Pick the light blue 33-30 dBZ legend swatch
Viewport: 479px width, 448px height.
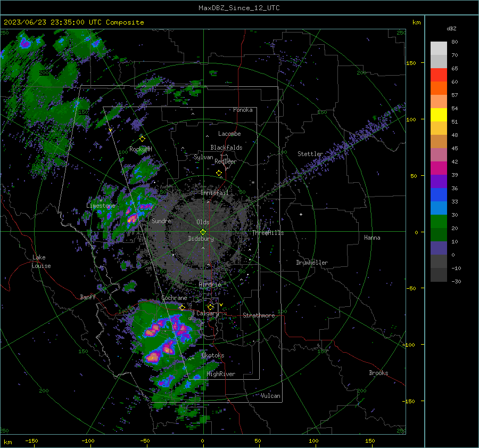tap(439, 208)
